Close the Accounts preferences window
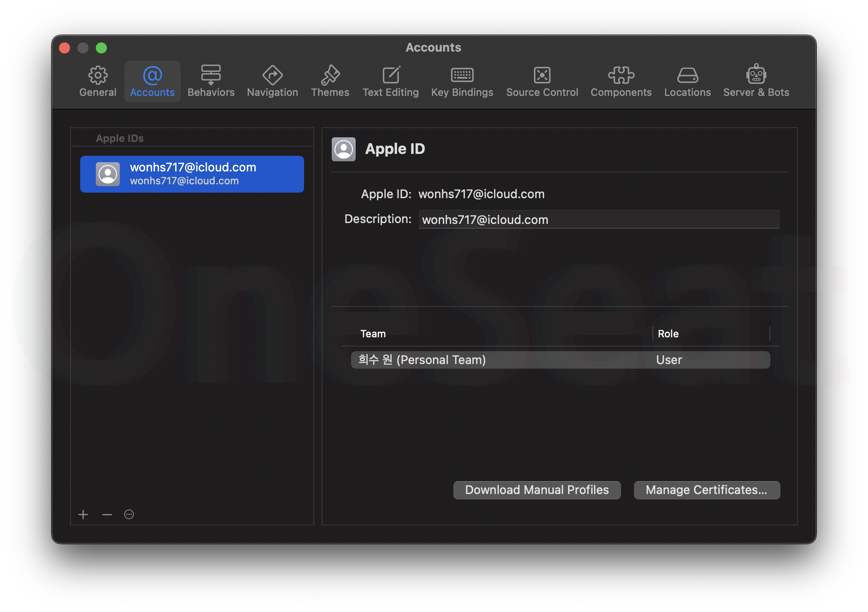The width and height of the screenshot is (868, 612). 65,48
